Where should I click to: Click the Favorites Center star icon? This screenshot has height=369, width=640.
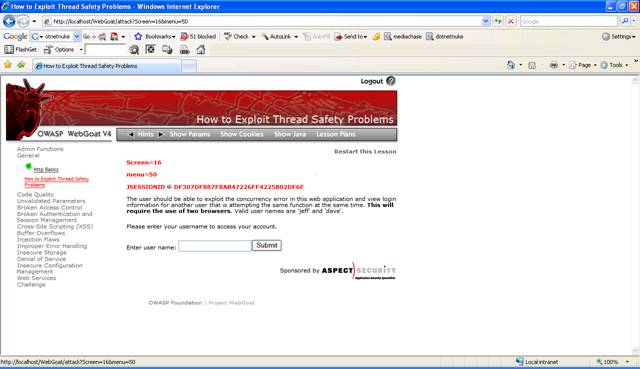click(8, 64)
